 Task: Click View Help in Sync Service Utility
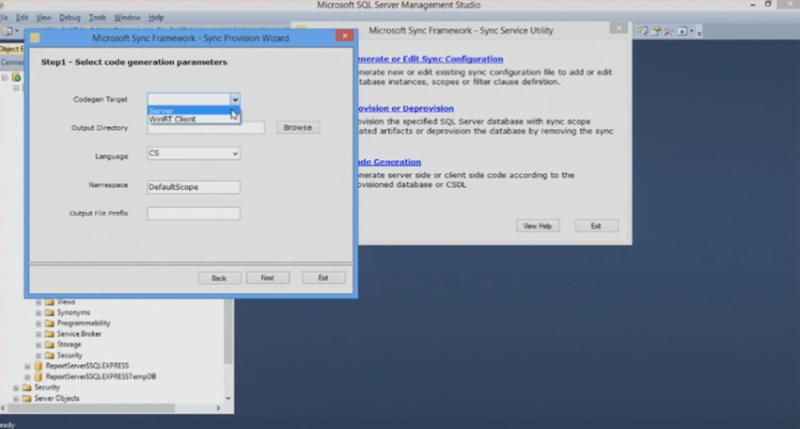pyautogui.click(x=538, y=226)
